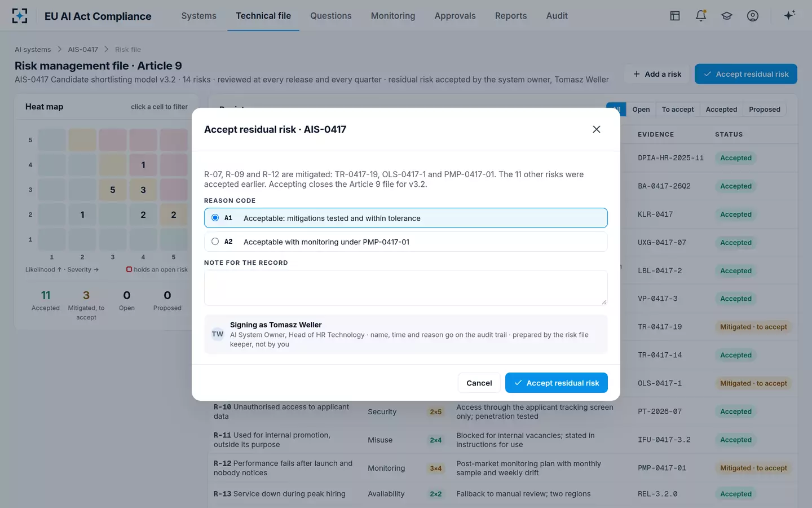Click the TW signer avatar
The height and width of the screenshot is (508, 812).
[x=218, y=334]
